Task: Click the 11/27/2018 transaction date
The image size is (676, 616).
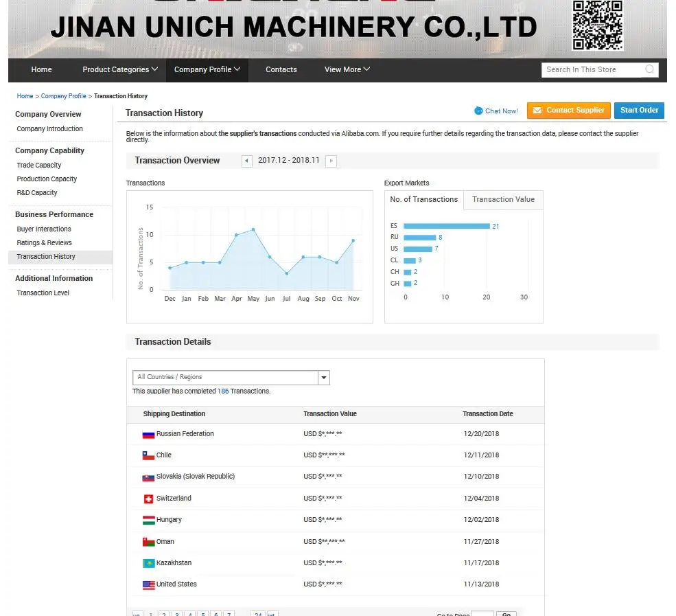Action: [481, 542]
